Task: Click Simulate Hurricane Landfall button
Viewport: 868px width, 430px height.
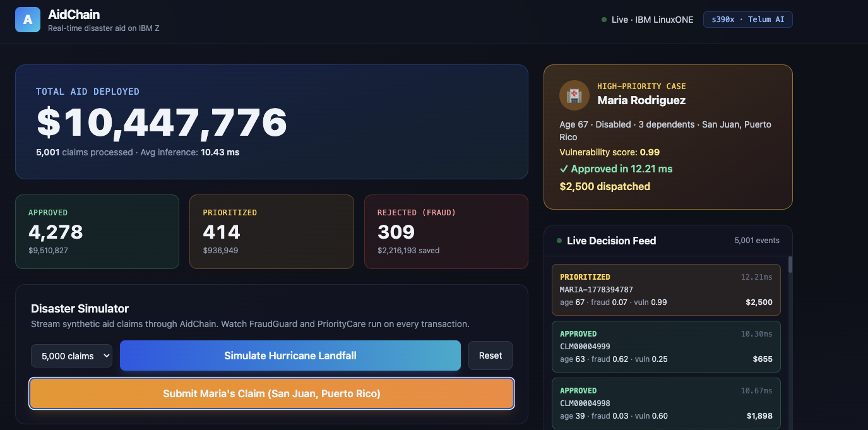Action: pyautogui.click(x=290, y=355)
